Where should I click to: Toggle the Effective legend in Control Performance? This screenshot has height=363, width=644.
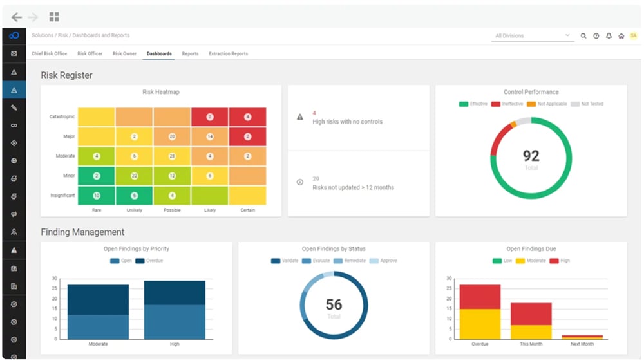click(x=474, y=104)
